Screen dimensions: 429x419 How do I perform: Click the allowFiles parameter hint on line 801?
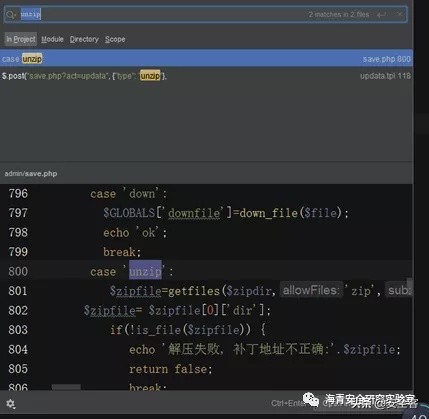coord(311,291)
